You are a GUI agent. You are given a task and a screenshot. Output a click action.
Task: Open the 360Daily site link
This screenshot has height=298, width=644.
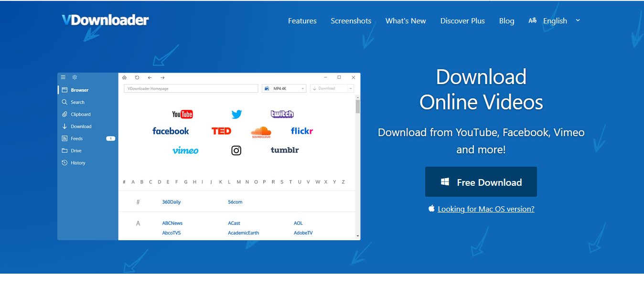pos(172,202)
